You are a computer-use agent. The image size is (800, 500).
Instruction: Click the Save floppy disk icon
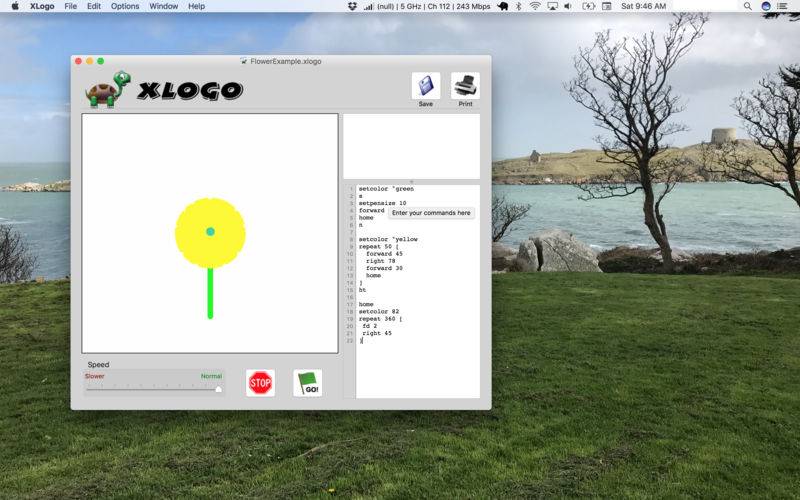(425, 86)
